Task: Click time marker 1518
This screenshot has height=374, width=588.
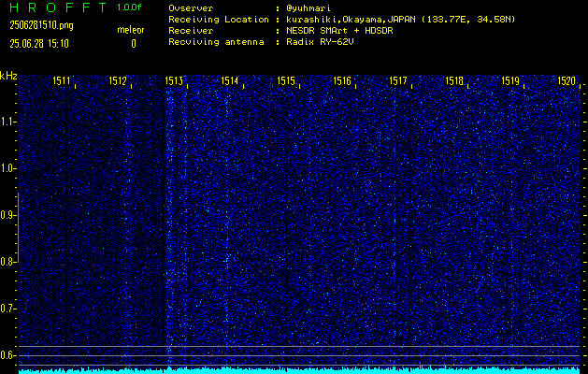Action: [454, 80]
